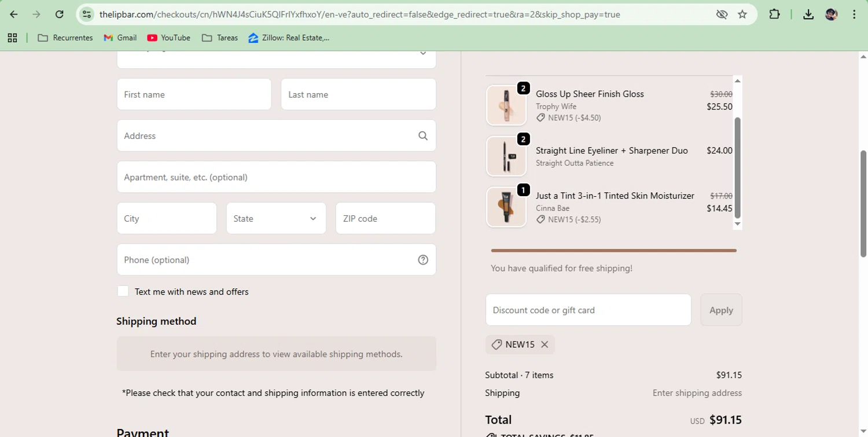Focus the Last name field
Screen dimensions: 868x437
358,94
